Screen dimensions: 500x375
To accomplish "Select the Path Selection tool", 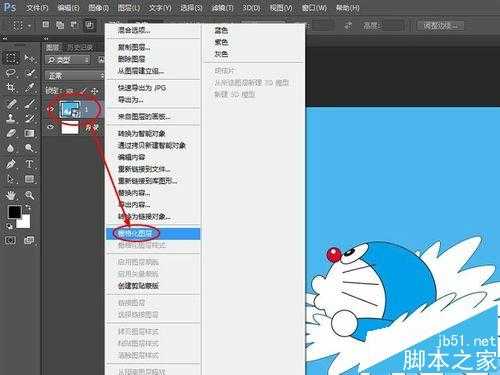I will pos(11,179).
